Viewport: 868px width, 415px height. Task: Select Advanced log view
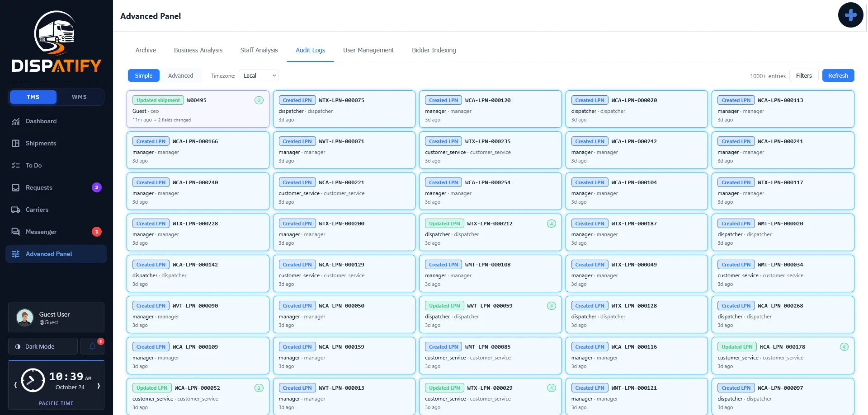[180, 75]
